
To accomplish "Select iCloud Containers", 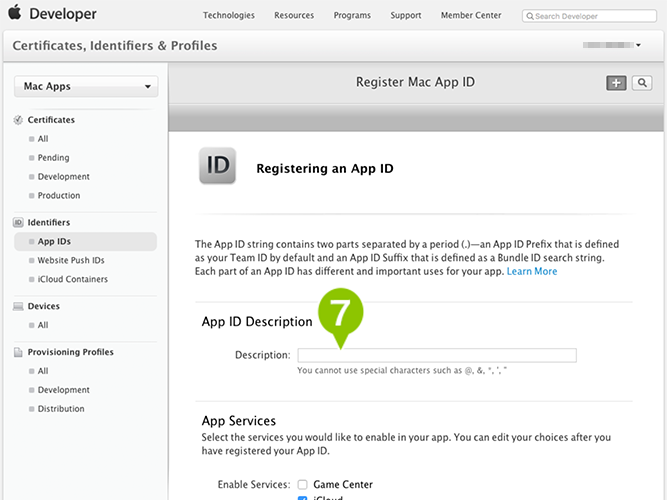I will (x=73, y=279).
